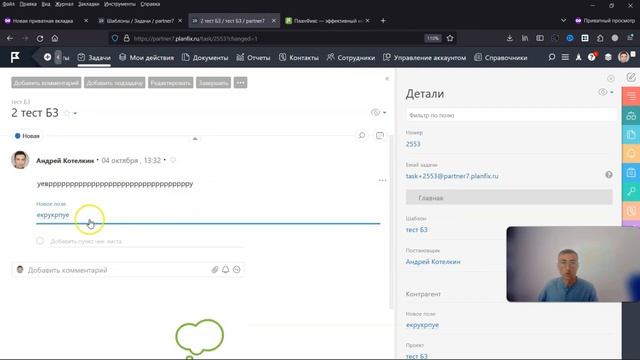Open Андрей Котелкин link in Постановщик
Viewport: 640px width, 360px height.
pyautogui.click(x=433, y=262)
